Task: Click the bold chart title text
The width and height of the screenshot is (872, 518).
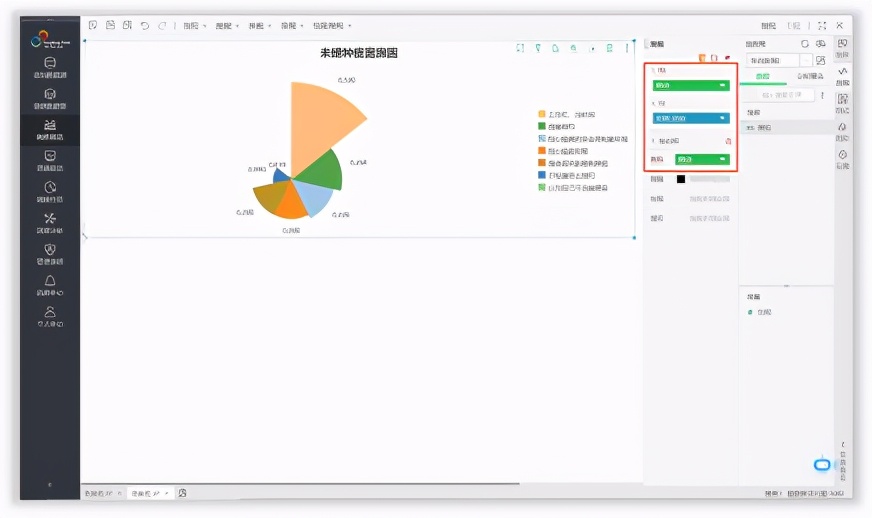Action: pos(359,53)
